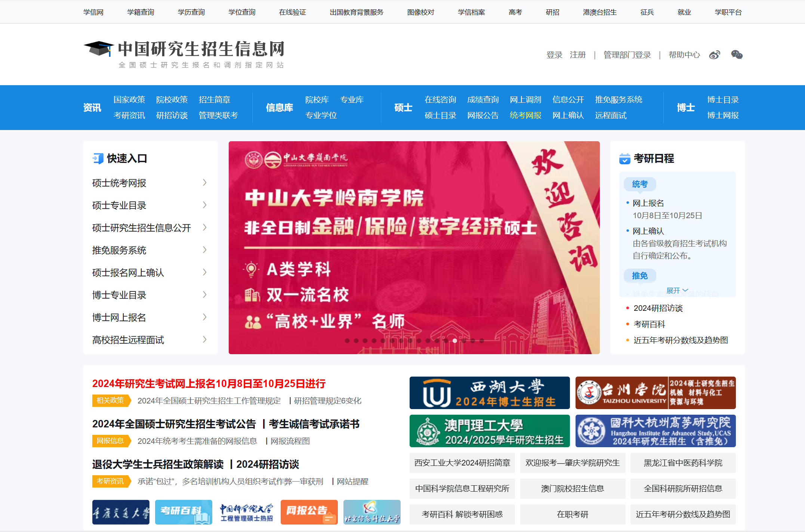Open the 澳門理工大學 recruitment banner
The height and width of the screenshot is (532, 805).
click(490, 431)
